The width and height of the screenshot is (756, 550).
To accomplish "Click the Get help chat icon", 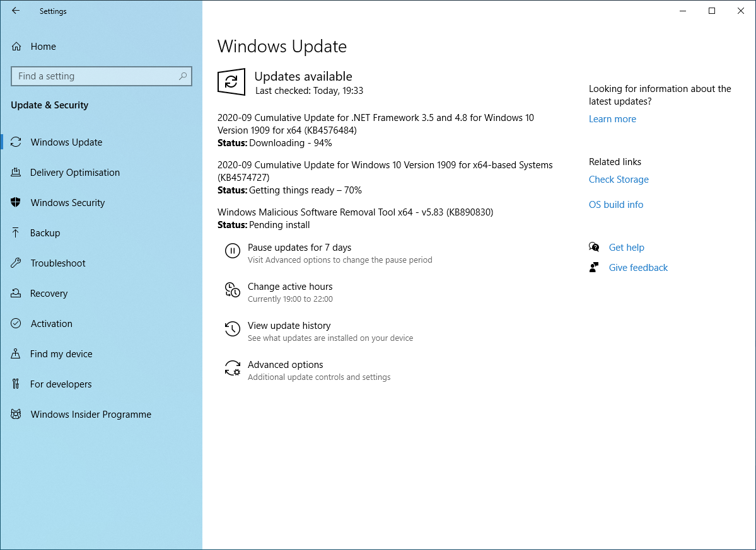I will click(x=594, y=247).
